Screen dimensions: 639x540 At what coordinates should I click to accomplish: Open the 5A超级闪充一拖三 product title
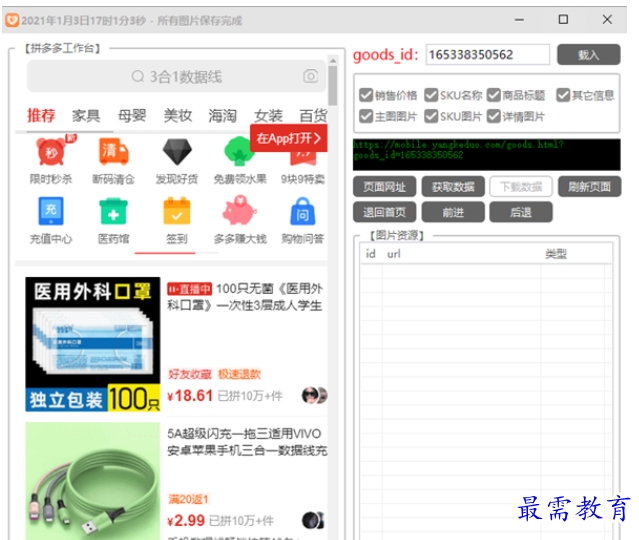[247, 442]
